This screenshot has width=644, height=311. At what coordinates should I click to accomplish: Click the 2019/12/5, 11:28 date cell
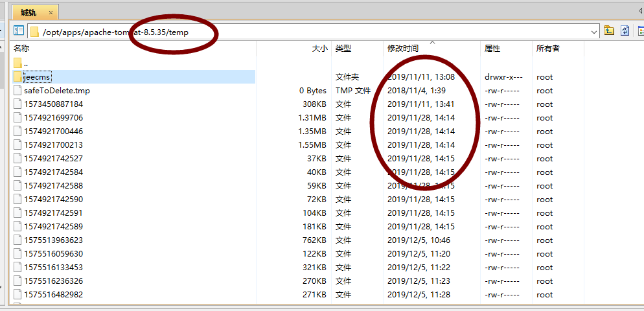[419, 295]
